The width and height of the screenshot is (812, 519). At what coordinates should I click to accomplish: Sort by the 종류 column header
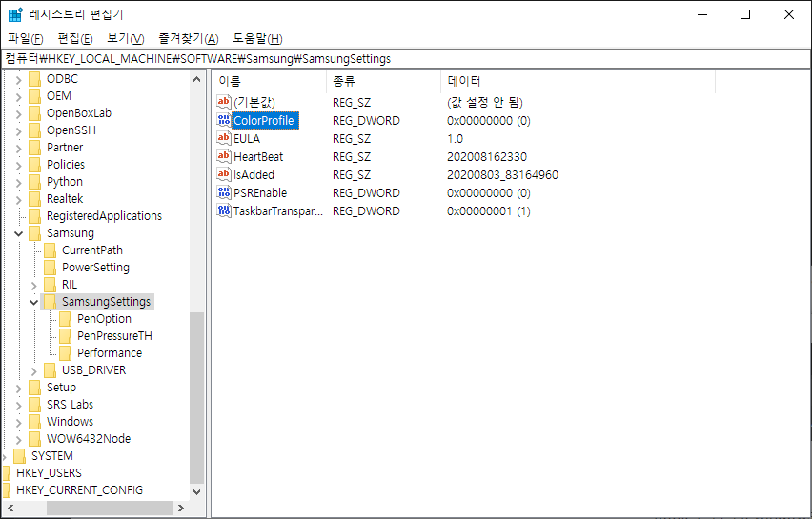coord(383,81)
